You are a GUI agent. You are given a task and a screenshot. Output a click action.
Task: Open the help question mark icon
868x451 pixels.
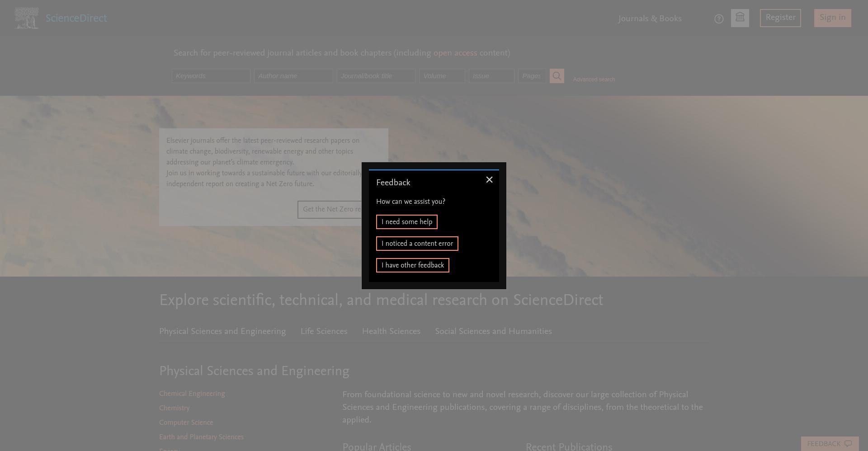(x=719, y=19)
